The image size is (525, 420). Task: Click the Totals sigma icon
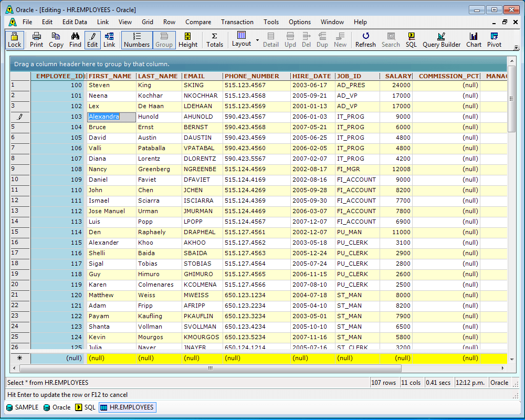pos(215,40)
